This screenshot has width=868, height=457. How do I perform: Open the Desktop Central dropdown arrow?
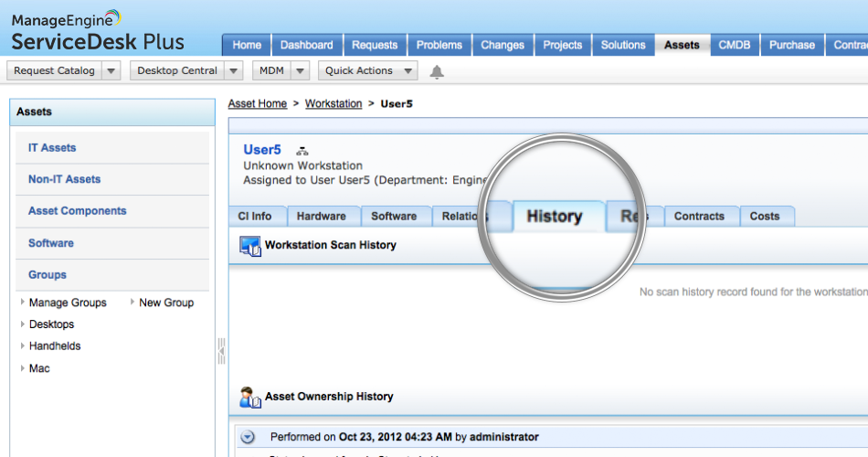(234, 71)
